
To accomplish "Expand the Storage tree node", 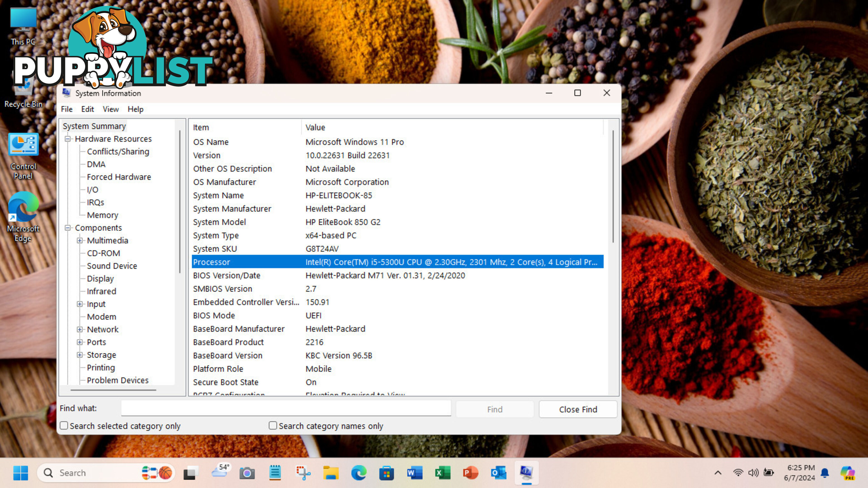I will pos(80,355).
